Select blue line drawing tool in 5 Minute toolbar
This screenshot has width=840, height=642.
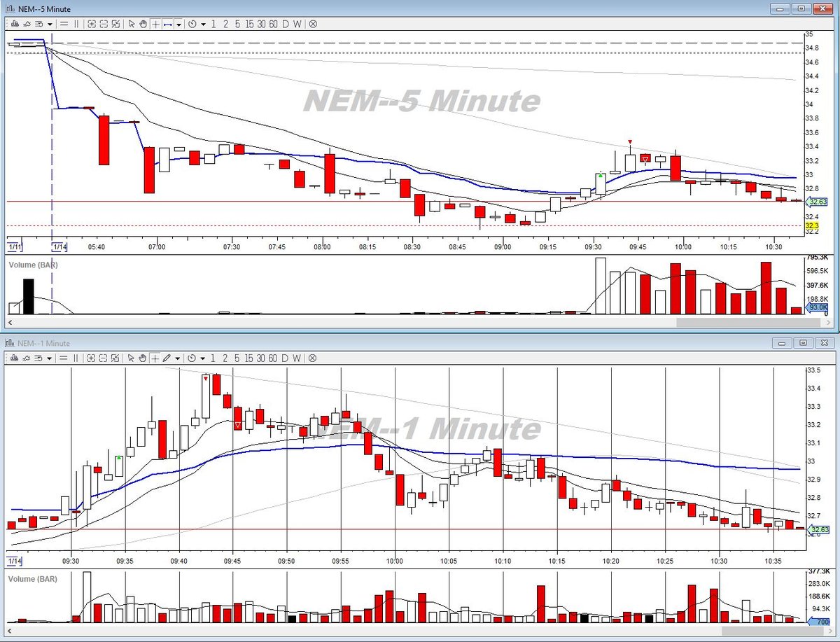(167, 24)
